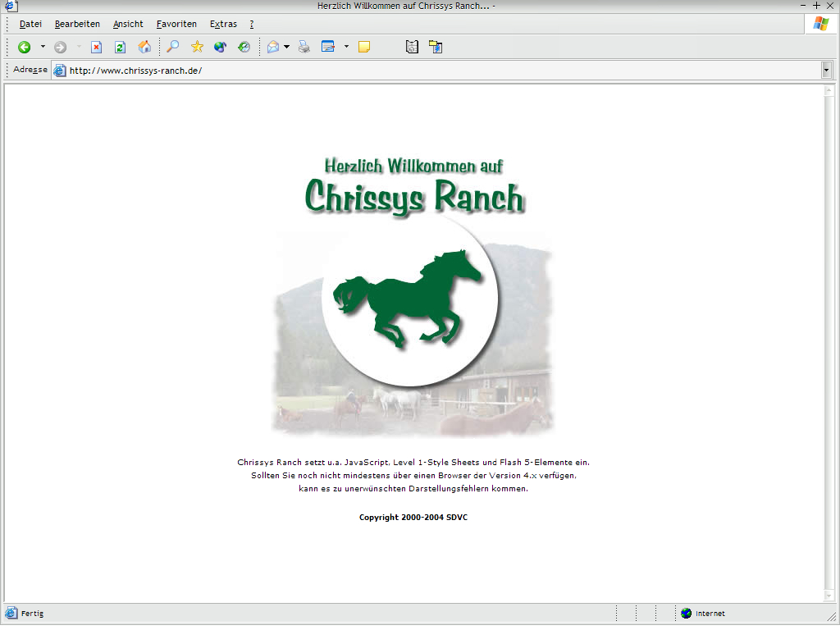This screenshot has width=840, height=630.
Task: Open the Bearbeiten menu
Action: coord(77,24)
